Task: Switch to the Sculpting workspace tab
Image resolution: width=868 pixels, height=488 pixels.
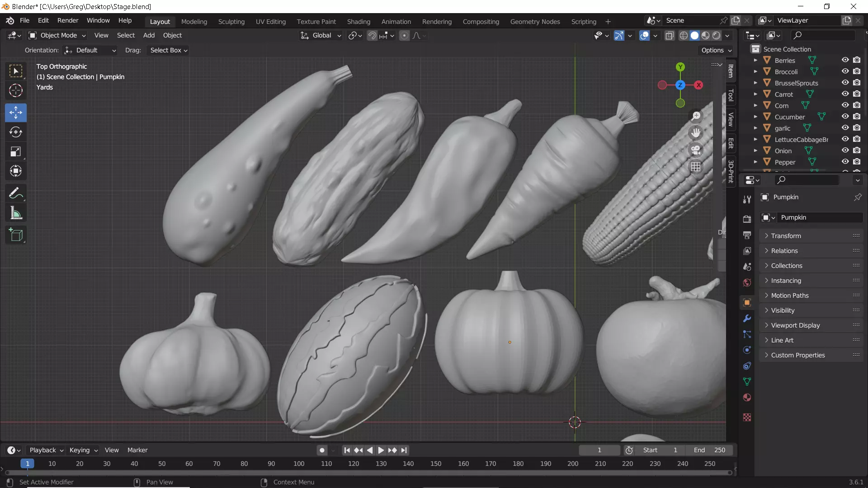Action: (231, 21)
